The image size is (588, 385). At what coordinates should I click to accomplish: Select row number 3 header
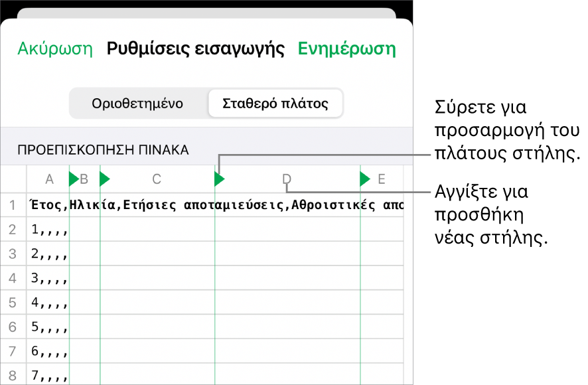click(13, 254)
